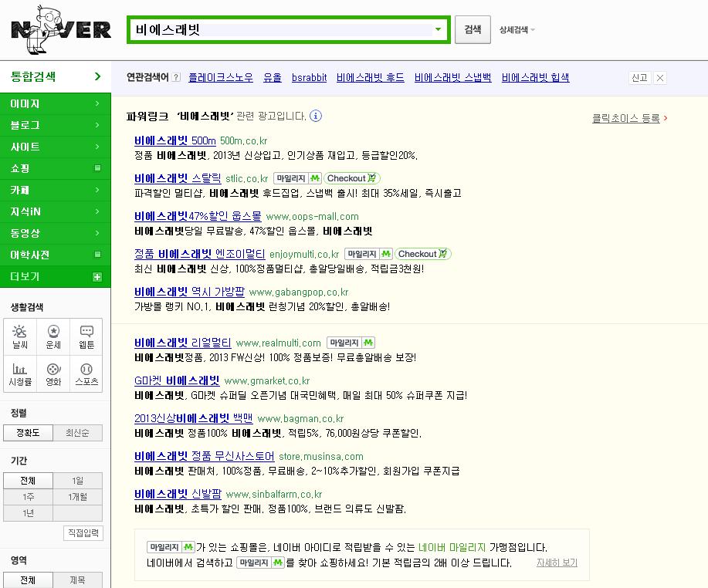Open related search bsrabbit

click(x=310, y=78)
